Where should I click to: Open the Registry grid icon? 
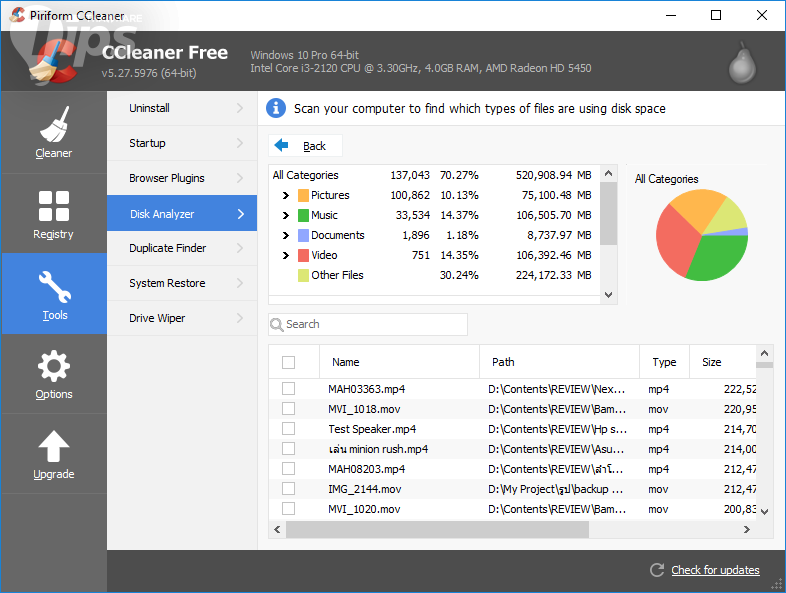click(x=53, y=206)
